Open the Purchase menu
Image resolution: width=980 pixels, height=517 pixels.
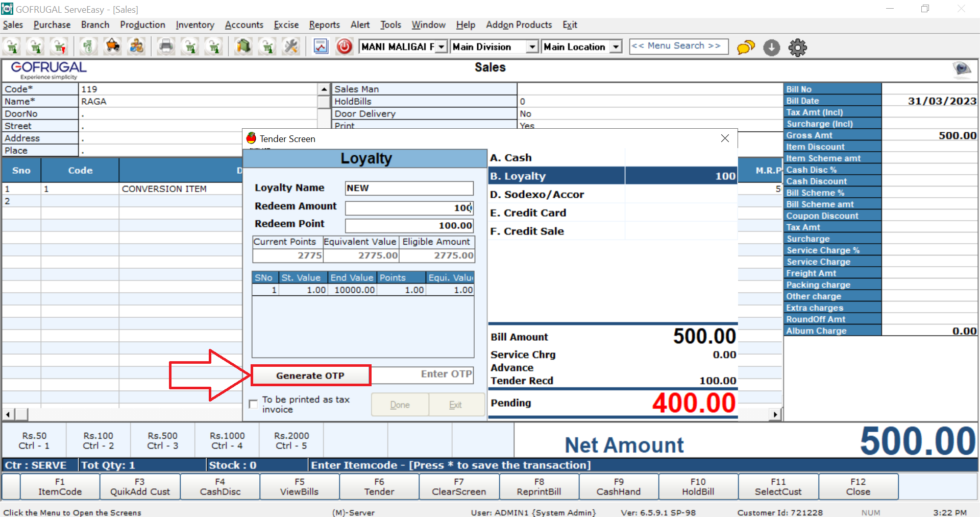pos(52,25)
